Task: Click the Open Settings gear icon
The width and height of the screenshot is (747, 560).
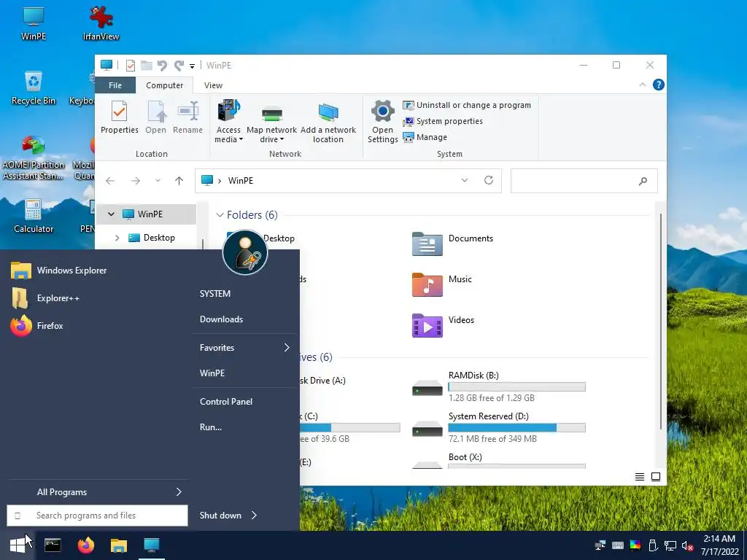Action: coord(382,122)
